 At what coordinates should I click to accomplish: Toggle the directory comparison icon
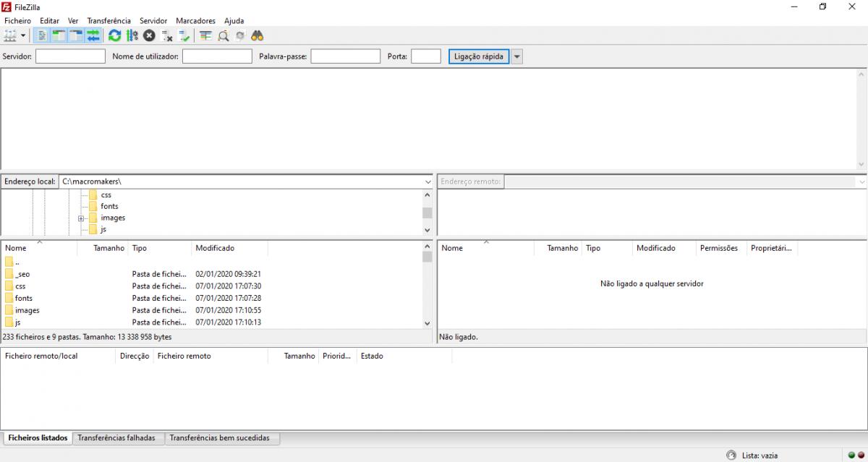[x=223, y=35]
